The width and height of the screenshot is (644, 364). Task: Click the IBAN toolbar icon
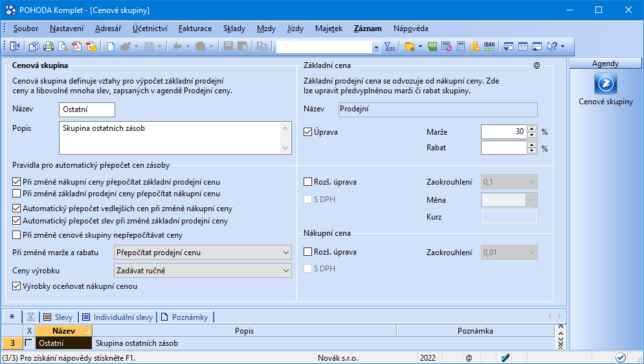489,47
